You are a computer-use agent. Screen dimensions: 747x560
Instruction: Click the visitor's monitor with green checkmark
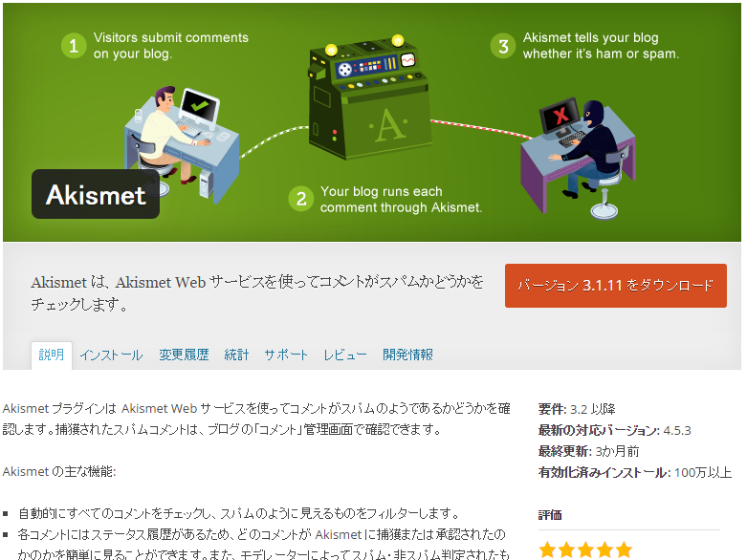(200, 108)
